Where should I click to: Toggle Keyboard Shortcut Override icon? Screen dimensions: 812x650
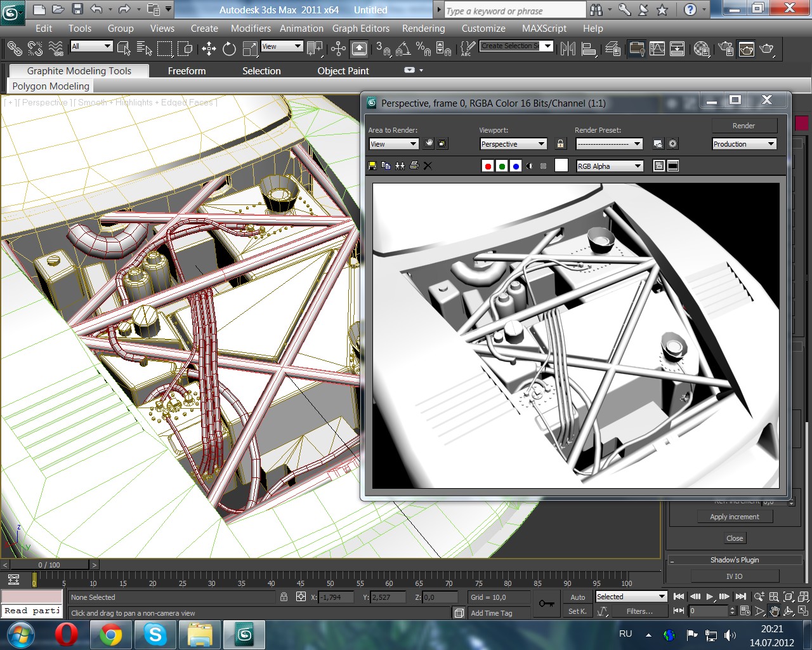tap(359, 48)
